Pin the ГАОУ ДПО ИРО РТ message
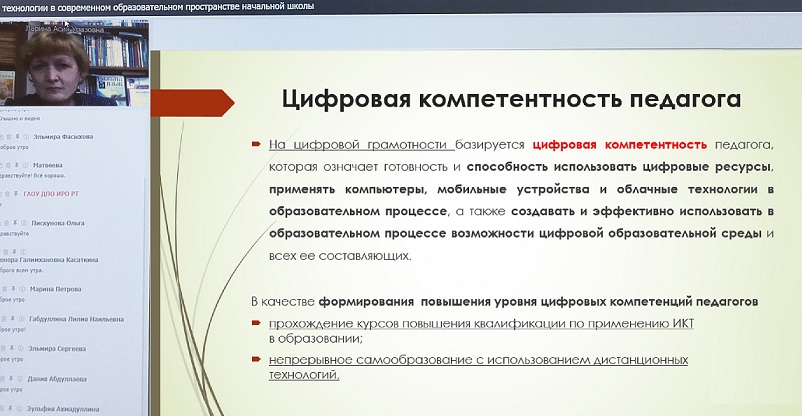This screenshot has width=802, height=416. 16,193
